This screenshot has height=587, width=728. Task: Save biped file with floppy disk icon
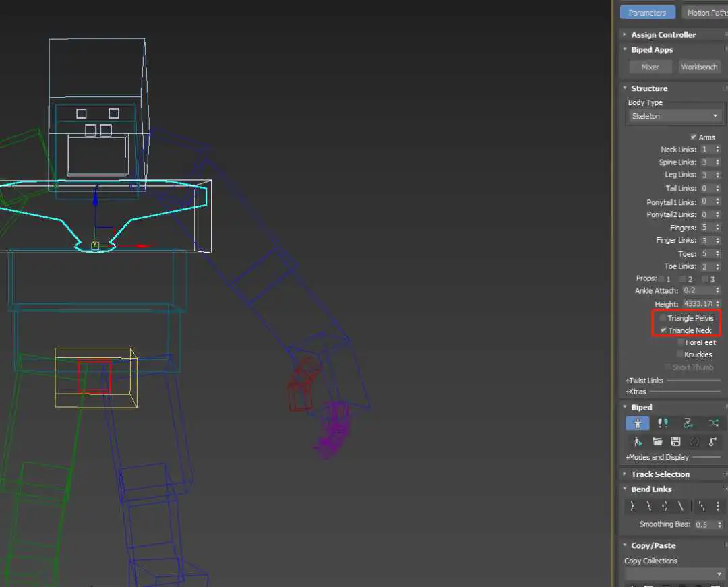(x=675, y=441)
